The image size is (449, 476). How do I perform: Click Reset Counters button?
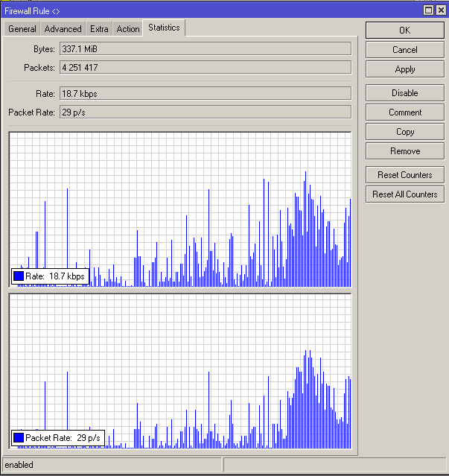pyautogui.click(x=404, y=175)
